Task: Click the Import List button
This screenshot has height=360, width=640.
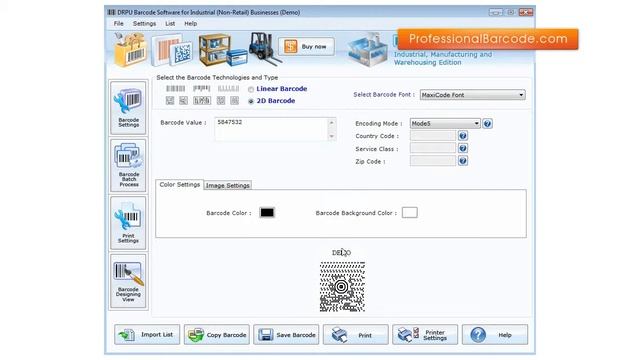Action: pyautogui.click(x=147, y=335)
